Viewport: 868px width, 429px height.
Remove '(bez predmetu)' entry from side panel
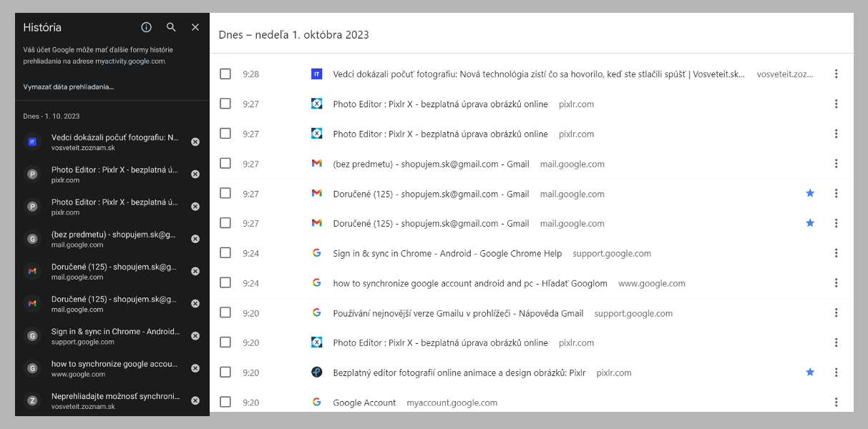(x=195, y=239)
